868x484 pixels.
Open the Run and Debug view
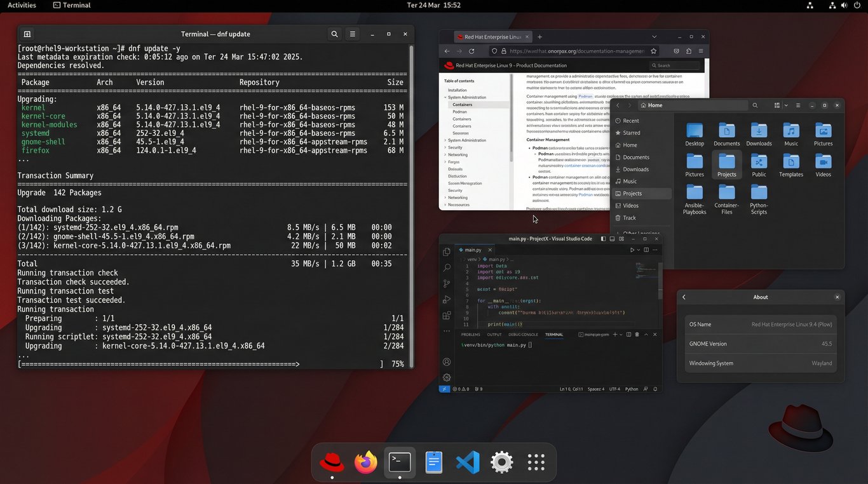(x=447, y=299)
